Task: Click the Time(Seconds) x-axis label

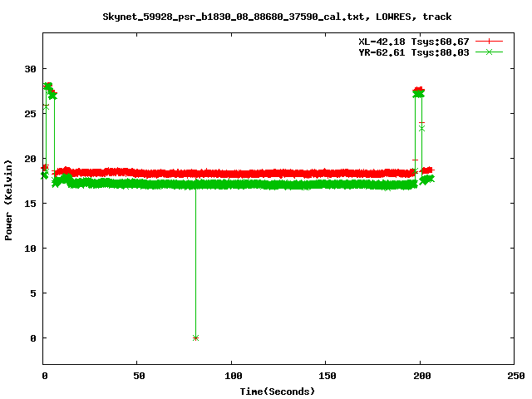Action: tap(278, 392)
